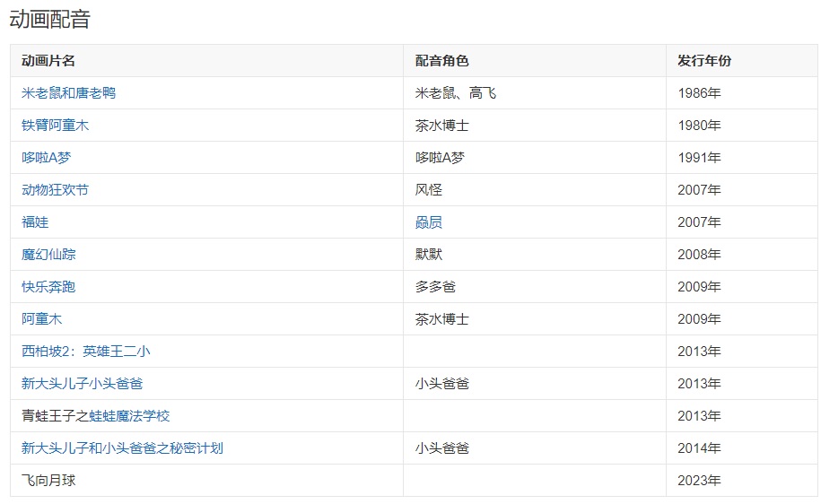
Task: Select the 飞向月球 table cell
Action: [48, 481]
